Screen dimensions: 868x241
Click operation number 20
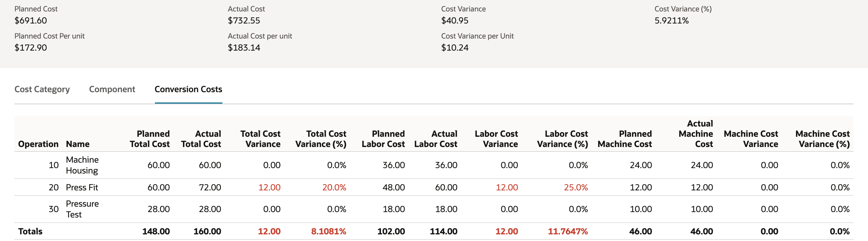pyautogui.click(x=54, y=187)
